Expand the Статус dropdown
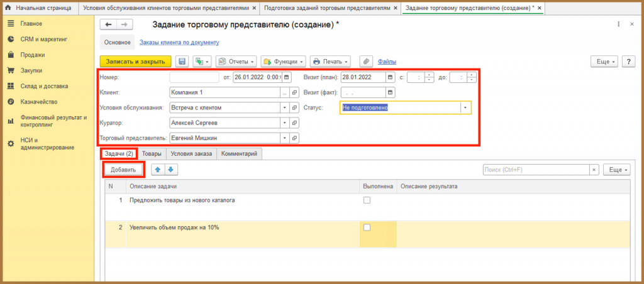This screenshot has height=284, width=644. click(465, 107)
